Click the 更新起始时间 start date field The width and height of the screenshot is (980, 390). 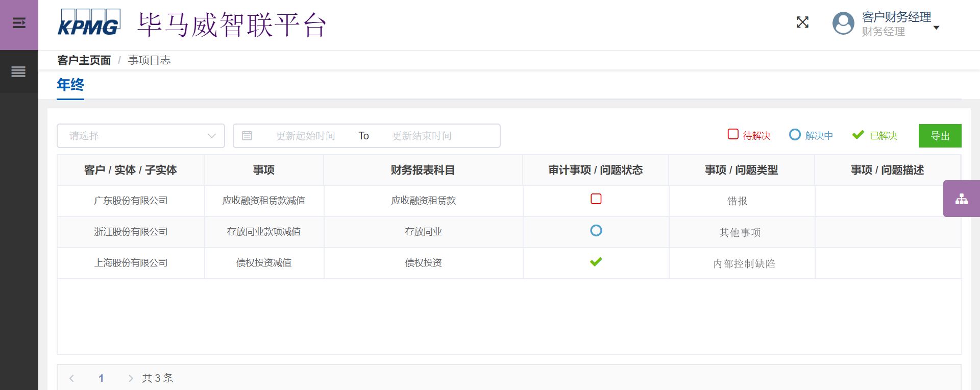pos(305,136)
